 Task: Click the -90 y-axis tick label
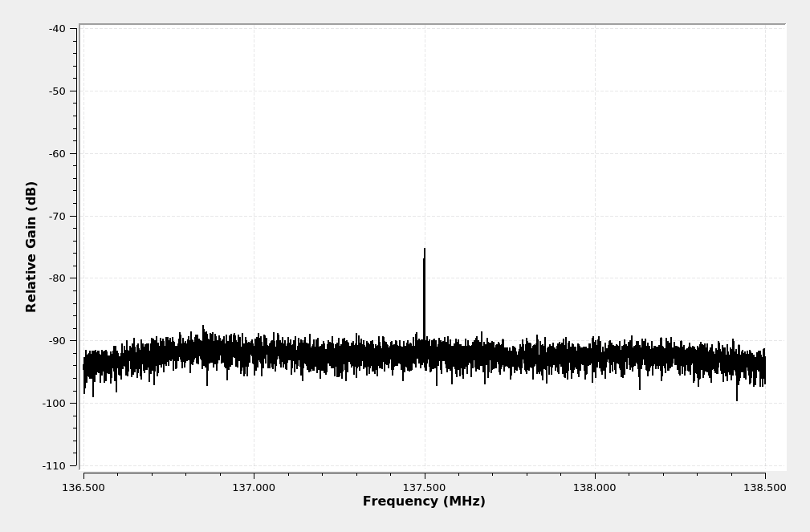(57, 341)
